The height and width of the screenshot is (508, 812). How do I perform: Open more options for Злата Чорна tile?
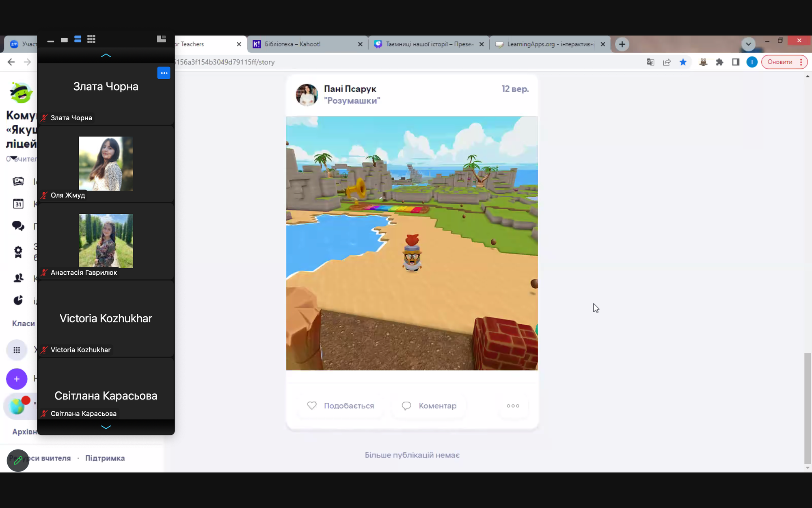click(x=164, y=73)
